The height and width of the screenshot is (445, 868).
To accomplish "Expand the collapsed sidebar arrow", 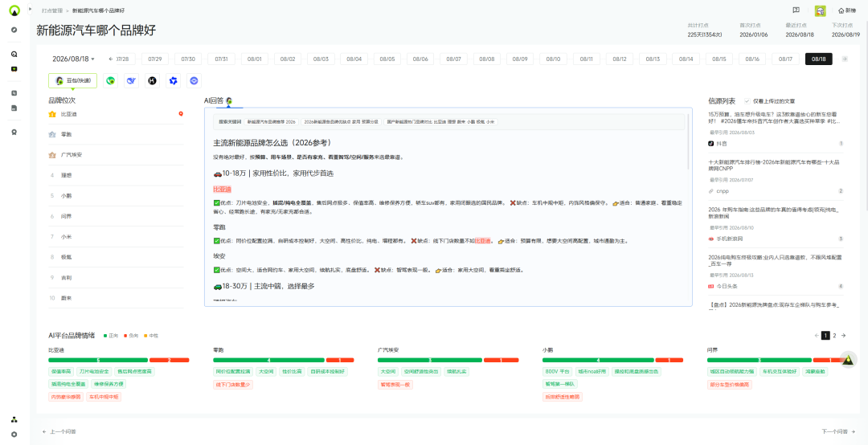I will [31, 10].
